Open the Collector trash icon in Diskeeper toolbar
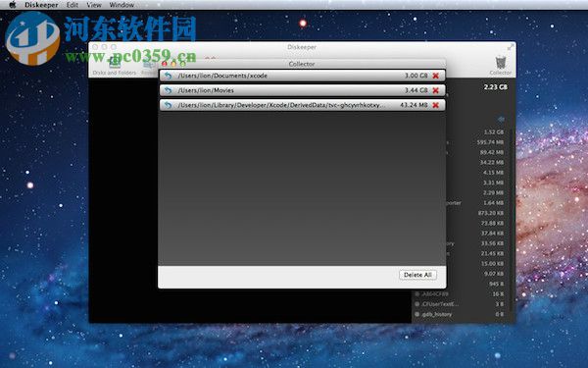This screenshot has width=588, height=368. click(501, 65)
